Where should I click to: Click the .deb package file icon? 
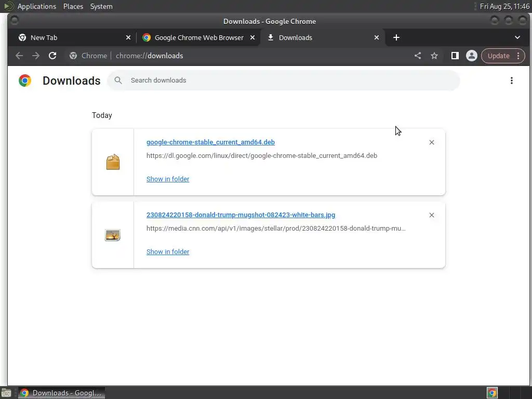tap(113, 162)
